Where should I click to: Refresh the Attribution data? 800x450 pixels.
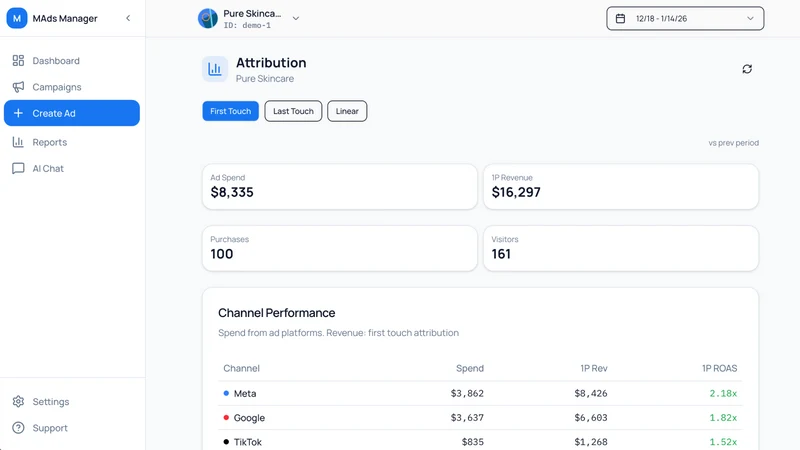pyautogui.click(x=747, y=69)
